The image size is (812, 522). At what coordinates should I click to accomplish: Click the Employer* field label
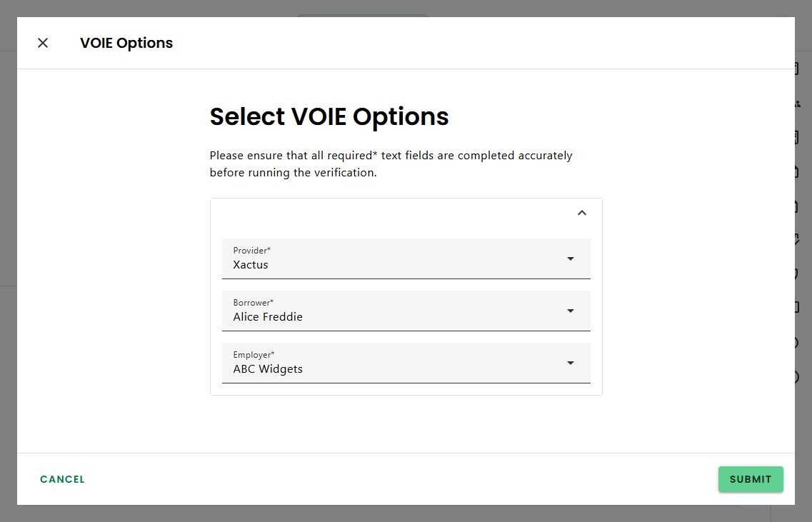[x=254, y=355]
